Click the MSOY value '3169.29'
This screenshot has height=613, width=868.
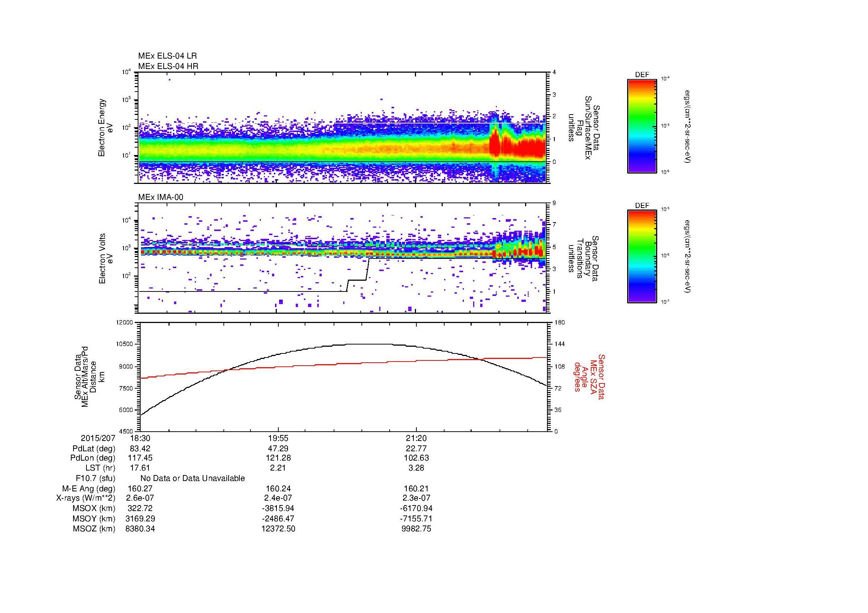pos(140,518)
